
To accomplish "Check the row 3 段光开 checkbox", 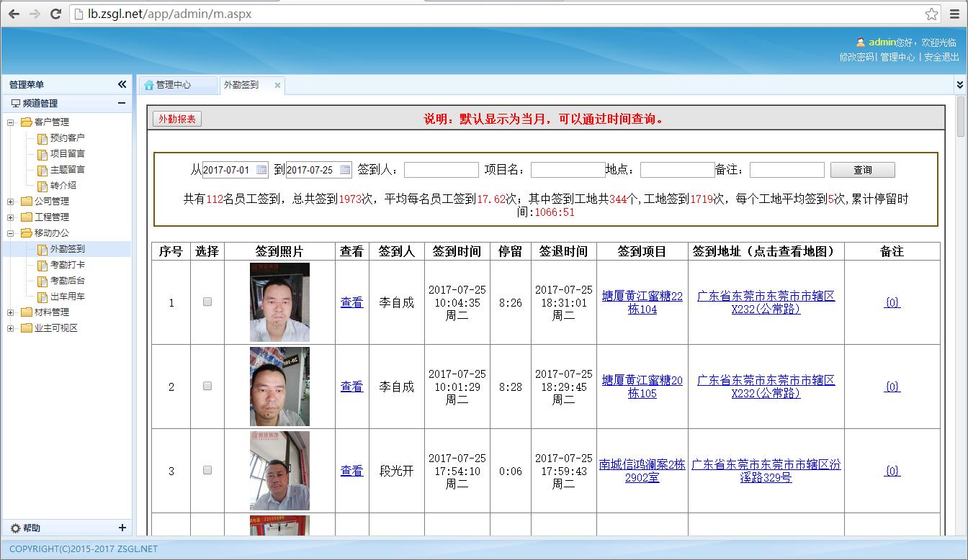I will (207, 470).
